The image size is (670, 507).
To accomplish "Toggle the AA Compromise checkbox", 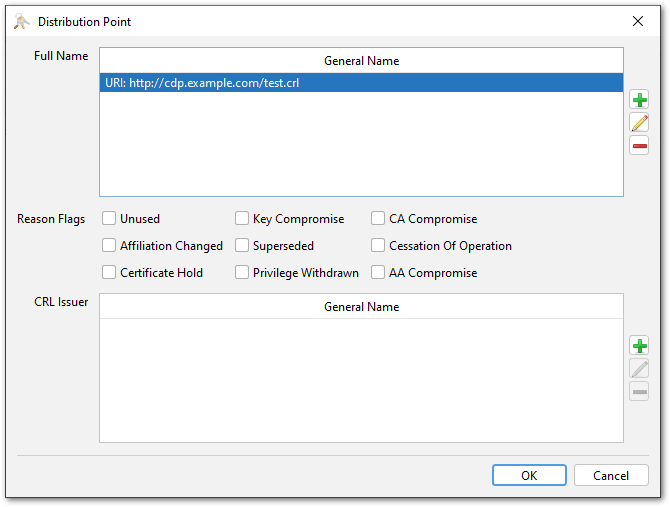I will 379,273.
